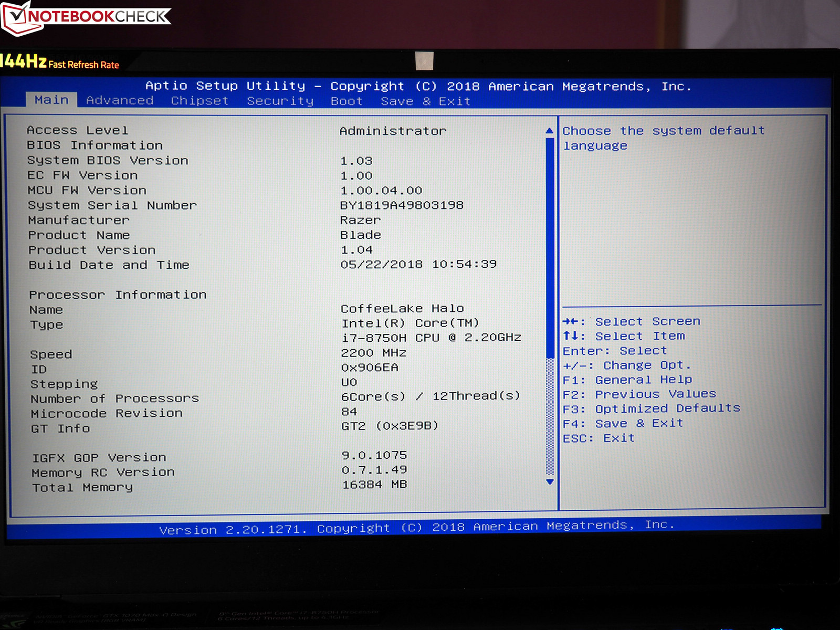Click the F4: Save & Exit hint
Viewport: 840px width, 630px height.
(x=623, y=424)
